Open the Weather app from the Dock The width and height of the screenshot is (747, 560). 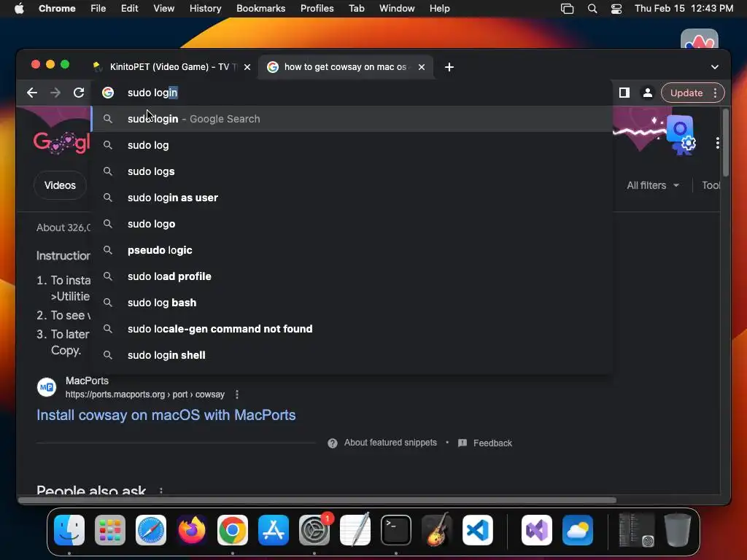tap(578, 530)
